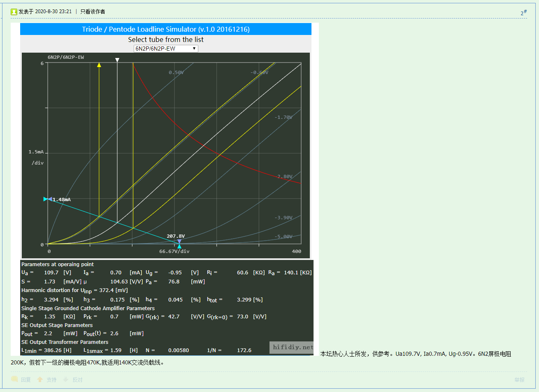Click the 1.5mA /div axis scale label
Viewport: 539px width, 392px height.
coord(37,157)
